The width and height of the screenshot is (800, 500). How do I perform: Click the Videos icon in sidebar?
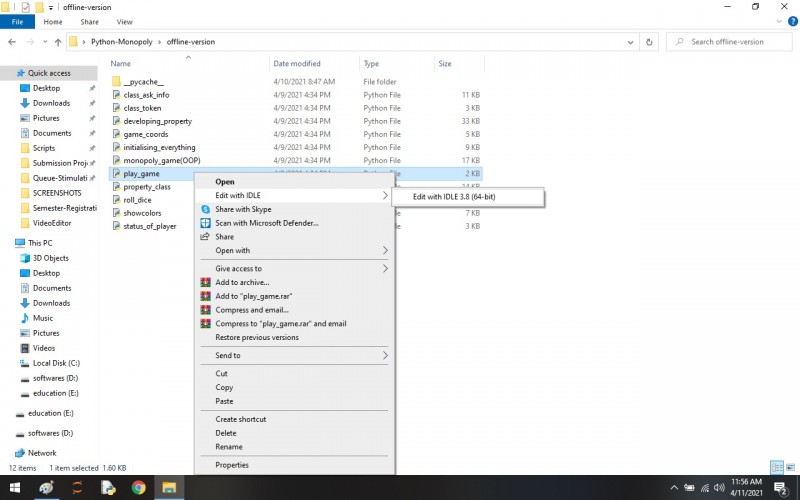(24, 348)
